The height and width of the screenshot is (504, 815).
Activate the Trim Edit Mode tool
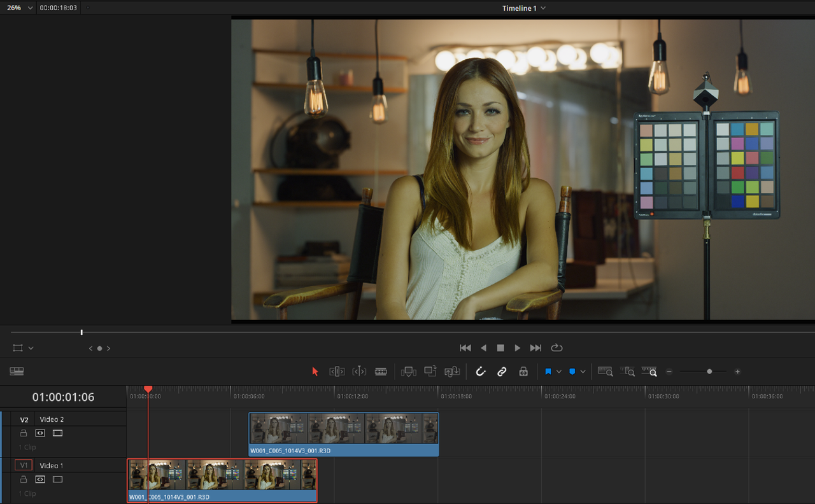pyautogui.click(x=337, y=372)
